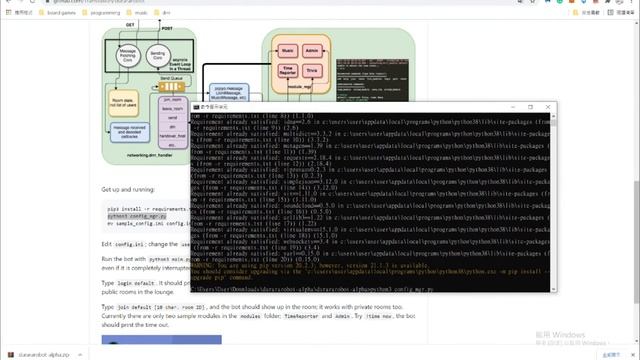
Task: Click the command prompt window title icon
Action: click(196, 107)
